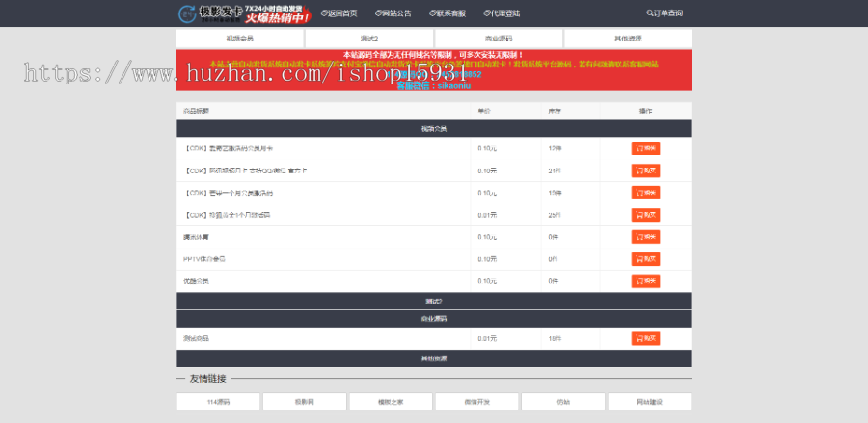
Task: Buy the 爱奇艺 CDK item with 12件 stock
Action: click(x=645, y=148)
